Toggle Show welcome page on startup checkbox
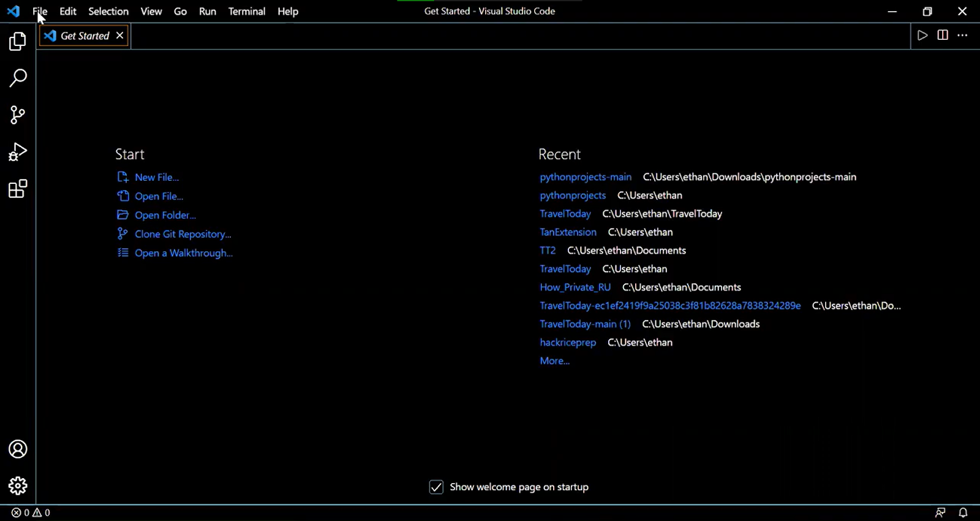980x521 pixels. (x=436, y=487)
